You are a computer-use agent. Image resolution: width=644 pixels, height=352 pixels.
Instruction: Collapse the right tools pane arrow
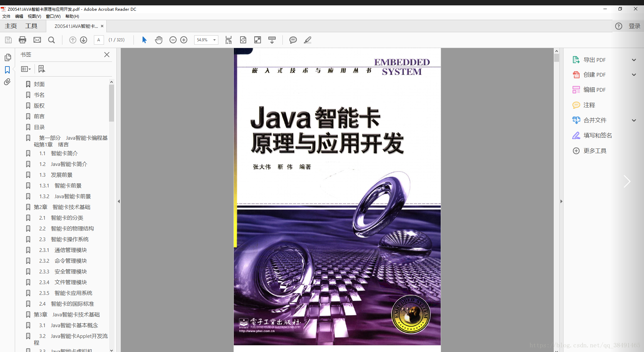click(x=561, y=202)
